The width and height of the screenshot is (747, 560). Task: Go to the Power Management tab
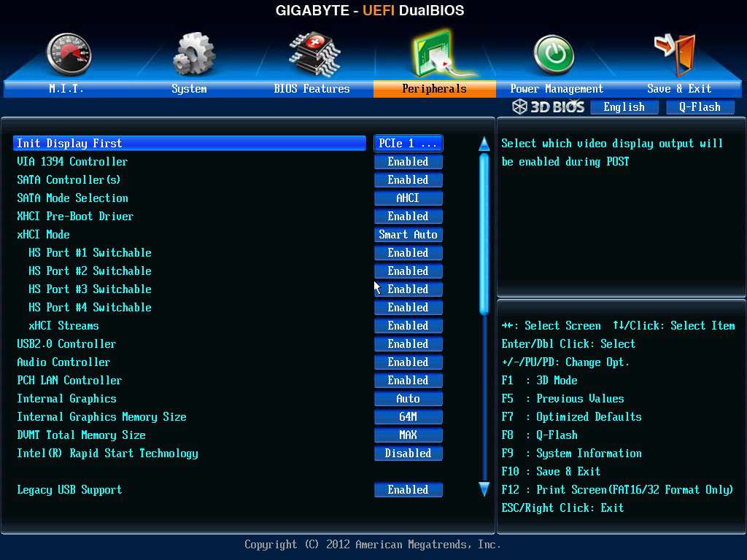click(557, 88)
